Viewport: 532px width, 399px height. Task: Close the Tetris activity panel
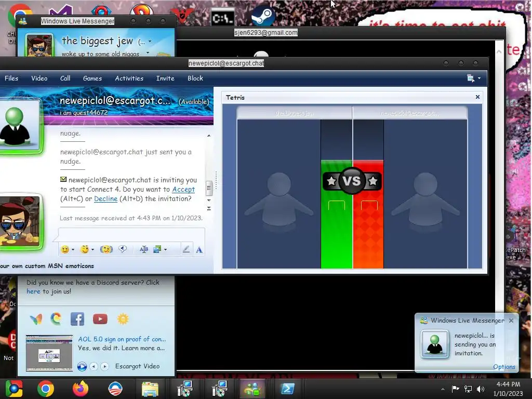(477, 97)
